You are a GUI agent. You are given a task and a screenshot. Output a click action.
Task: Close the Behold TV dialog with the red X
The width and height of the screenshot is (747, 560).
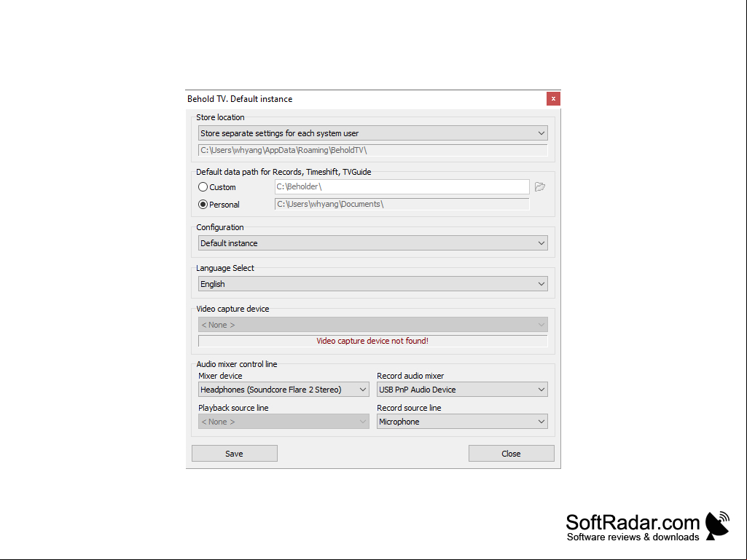pos(553,98)
